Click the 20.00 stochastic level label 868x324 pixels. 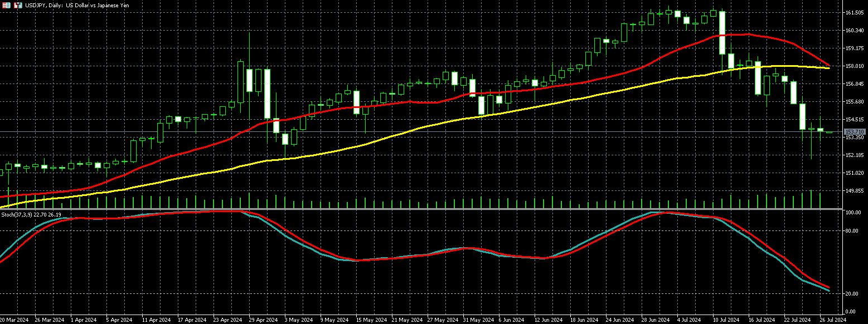[852, 293]
